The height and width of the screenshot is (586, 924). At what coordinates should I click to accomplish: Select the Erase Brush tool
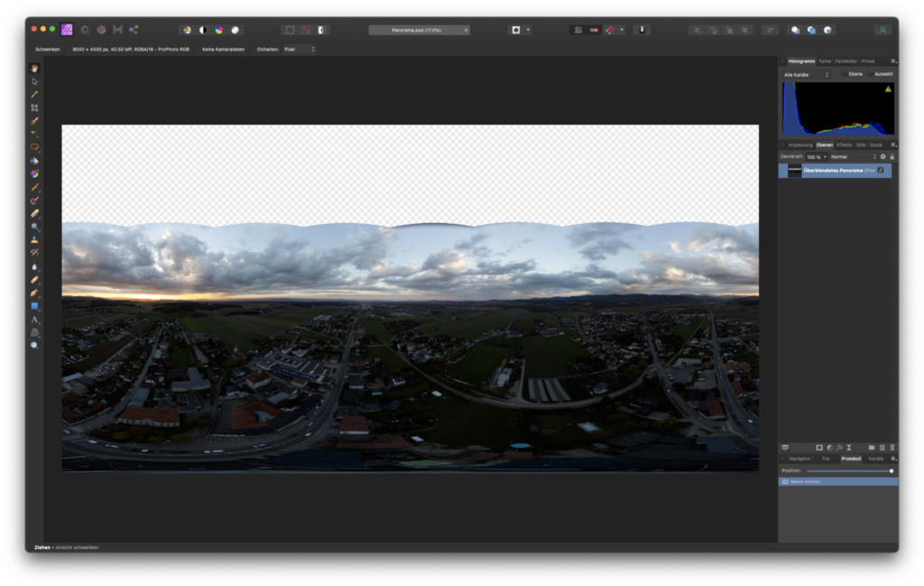(x=35, y=213)
